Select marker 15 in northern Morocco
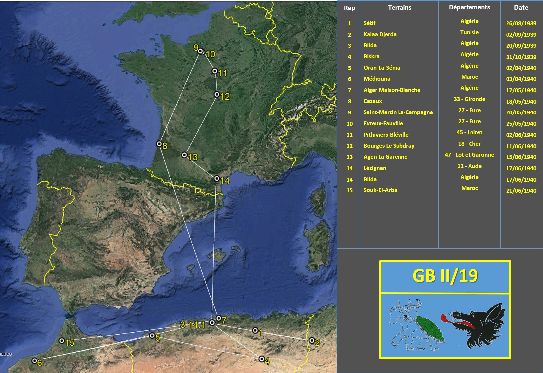Image resolution: width=543 pixels, height=373 pixels. [x=62, y=341]
